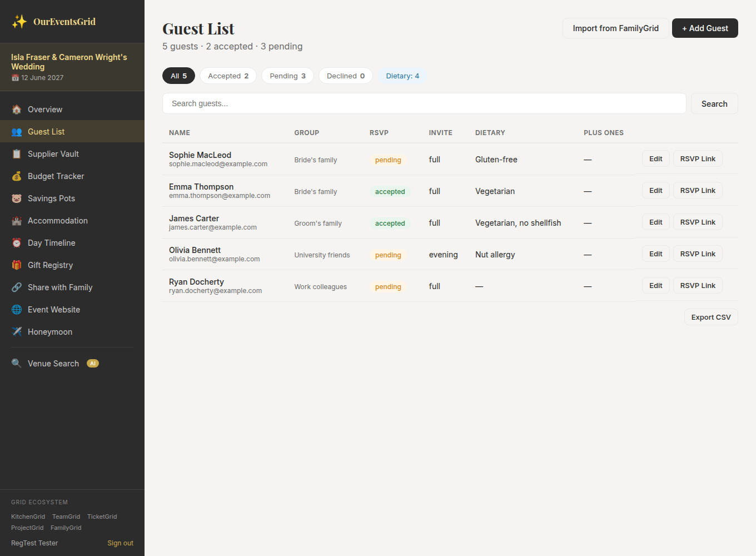The height and width of the screenshot is (556, 756).
Task: Toggle the Dietary: 4 filter chip
Action: click(402, 76)
